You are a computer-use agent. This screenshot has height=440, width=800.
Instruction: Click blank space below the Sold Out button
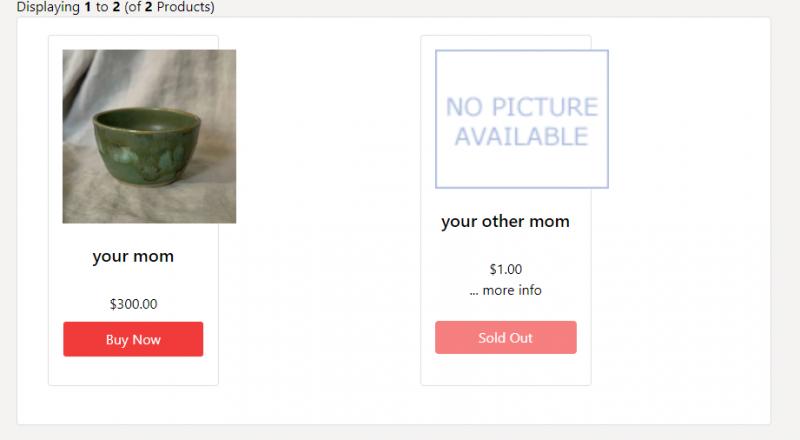click(x=506, y=369)
